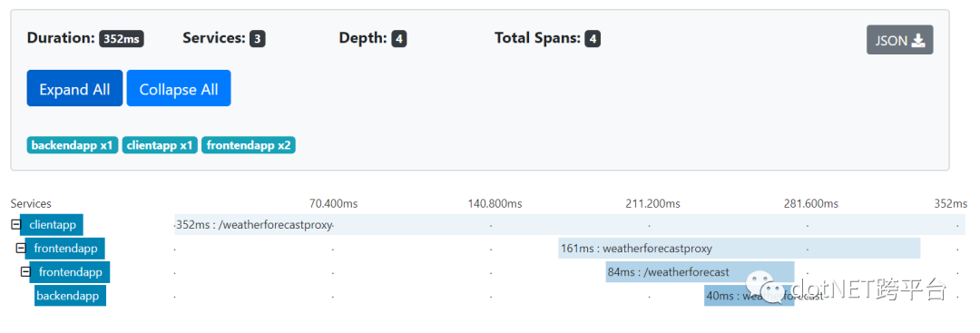This screenshot has width=980, height=333.
Task: Open the backendapp service label
Action: point(70,296)
